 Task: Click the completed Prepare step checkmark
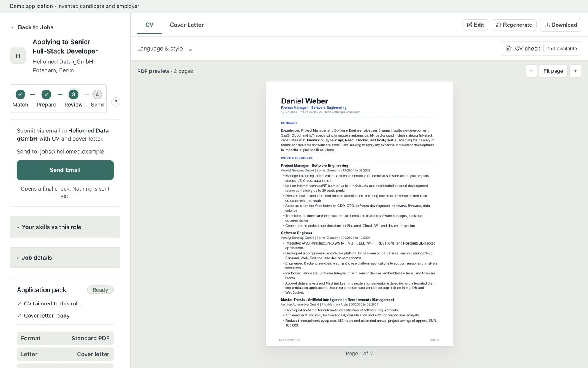point(46,94)
